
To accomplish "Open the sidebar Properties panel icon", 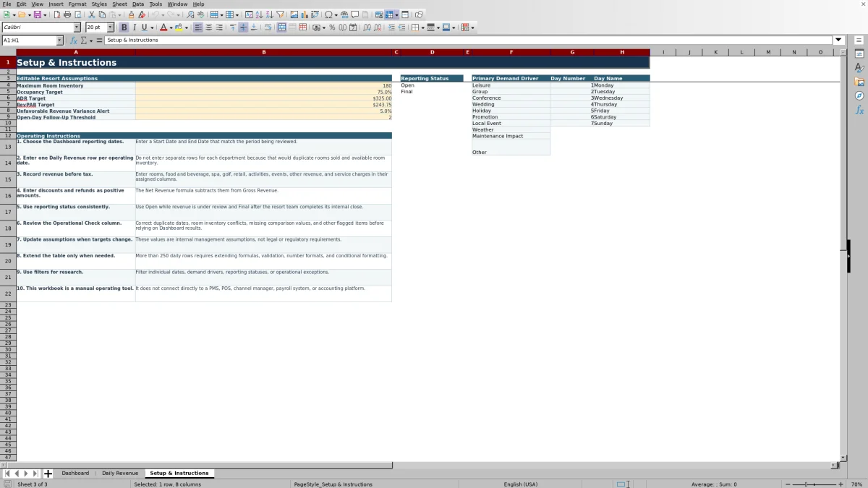I will 859,54.
